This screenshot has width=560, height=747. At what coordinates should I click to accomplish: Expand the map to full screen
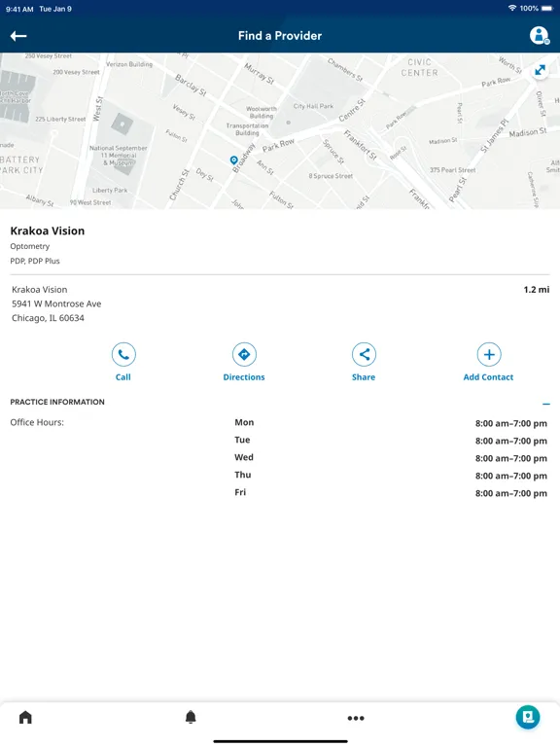[540, 70]
